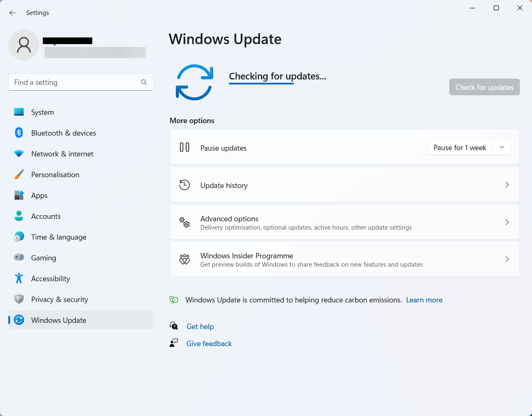This screenshot has height=416, width=532.
Task: Open Network & internet settings
Action: tap(81, 154)
